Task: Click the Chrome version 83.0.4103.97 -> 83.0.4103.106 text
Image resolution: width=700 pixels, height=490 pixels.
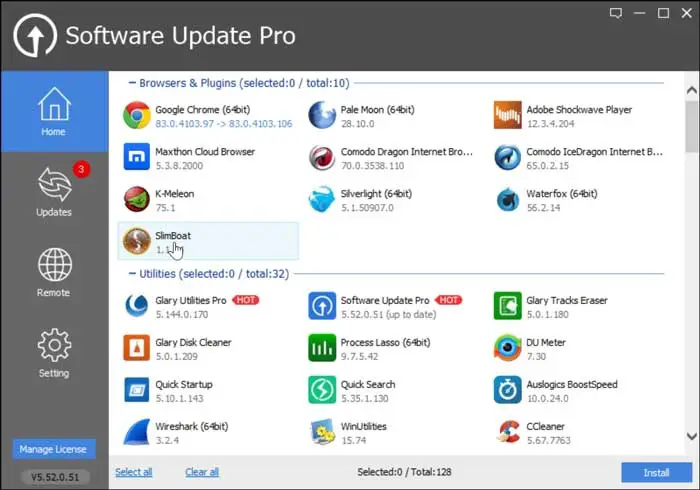Action: tap(224, 124)
